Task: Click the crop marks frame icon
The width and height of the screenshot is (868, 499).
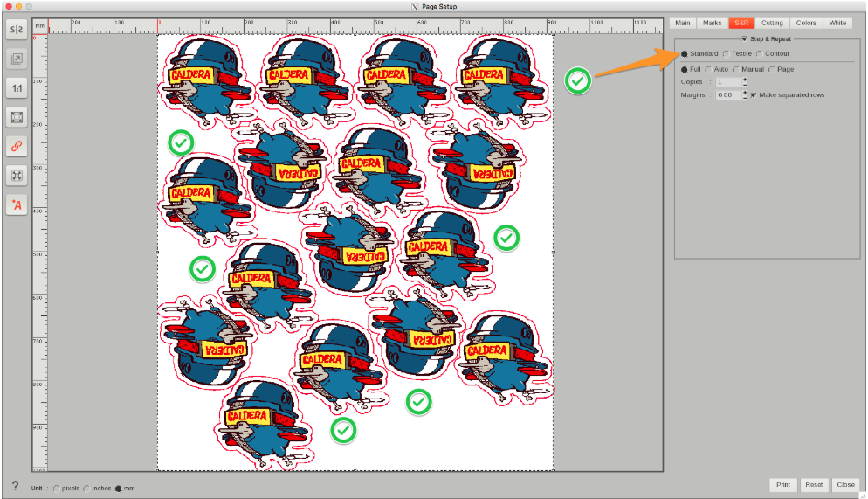Action: point(17,175)
